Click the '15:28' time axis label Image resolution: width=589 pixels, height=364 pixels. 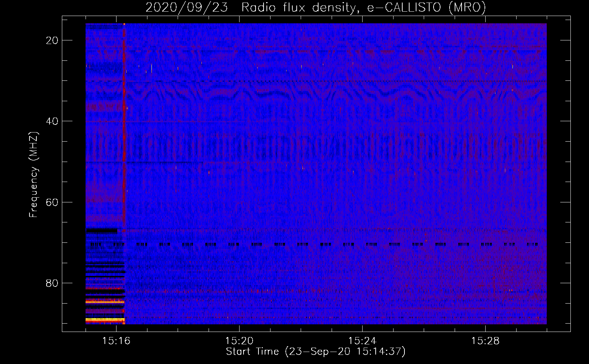(485, 341)
